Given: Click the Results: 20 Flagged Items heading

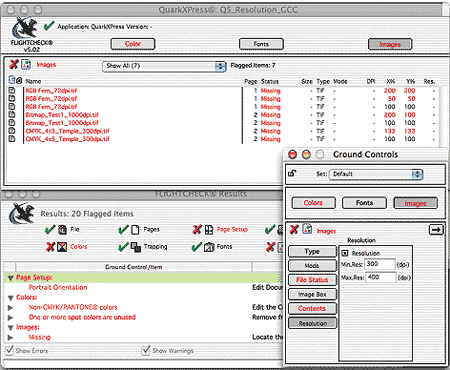Looking at the screenshot, I should click(x=87, y=214).
